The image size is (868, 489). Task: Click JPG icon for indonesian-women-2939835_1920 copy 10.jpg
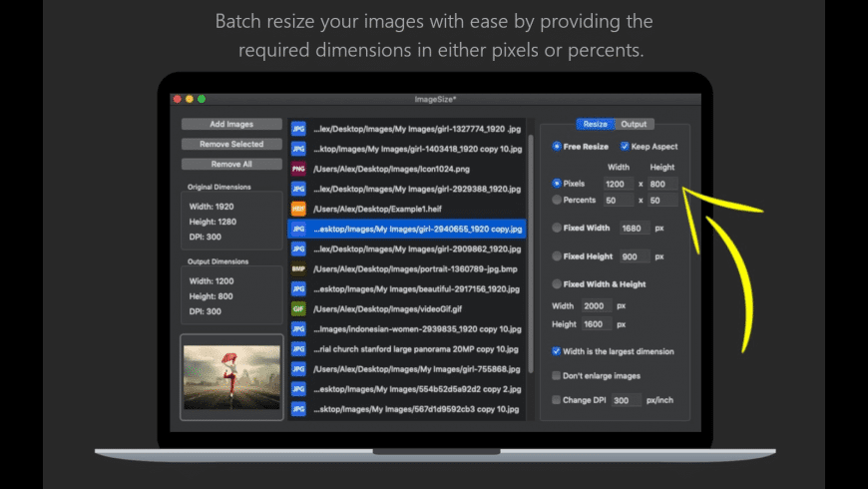click(298, 329)
